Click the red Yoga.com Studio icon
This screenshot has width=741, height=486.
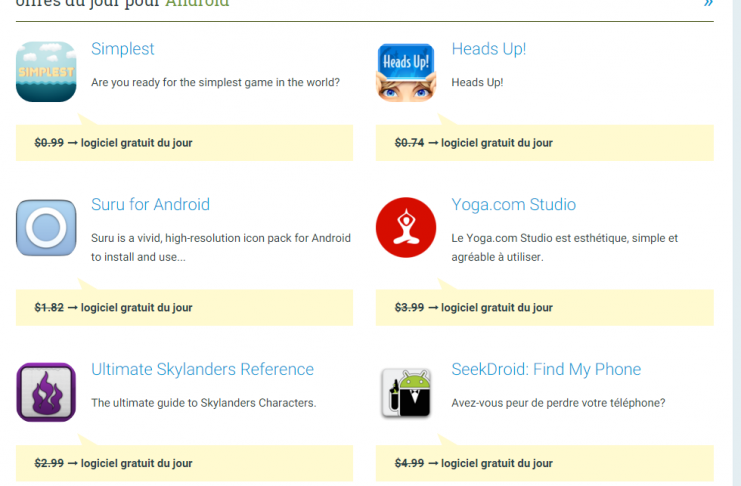pyautogui.click(x=406, y=227)
